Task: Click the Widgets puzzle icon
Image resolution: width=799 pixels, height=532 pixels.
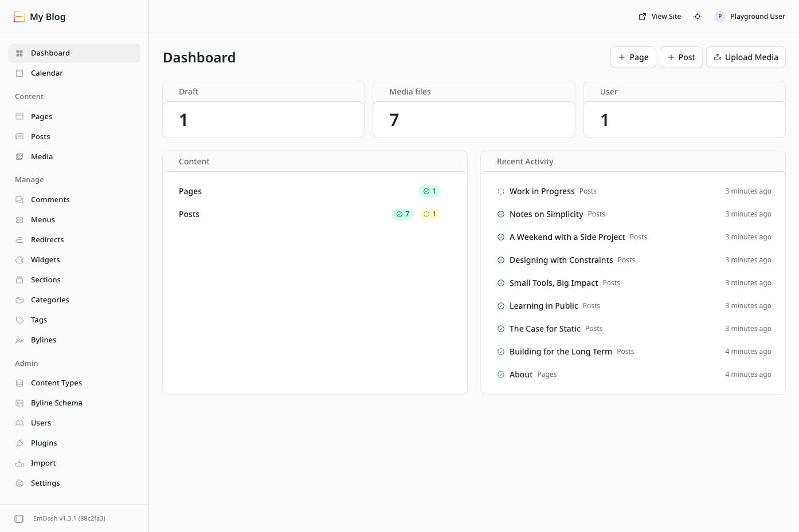Action: 19,260
